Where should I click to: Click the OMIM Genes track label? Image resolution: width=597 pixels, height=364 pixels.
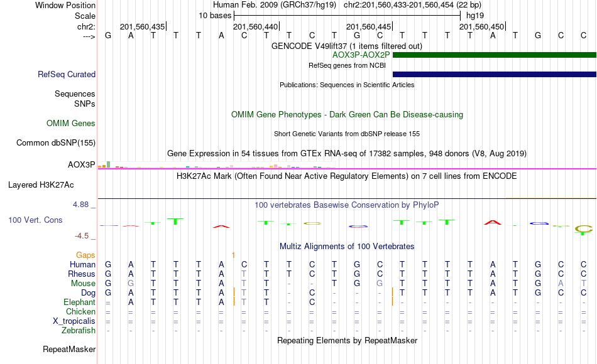click(71, 123)
